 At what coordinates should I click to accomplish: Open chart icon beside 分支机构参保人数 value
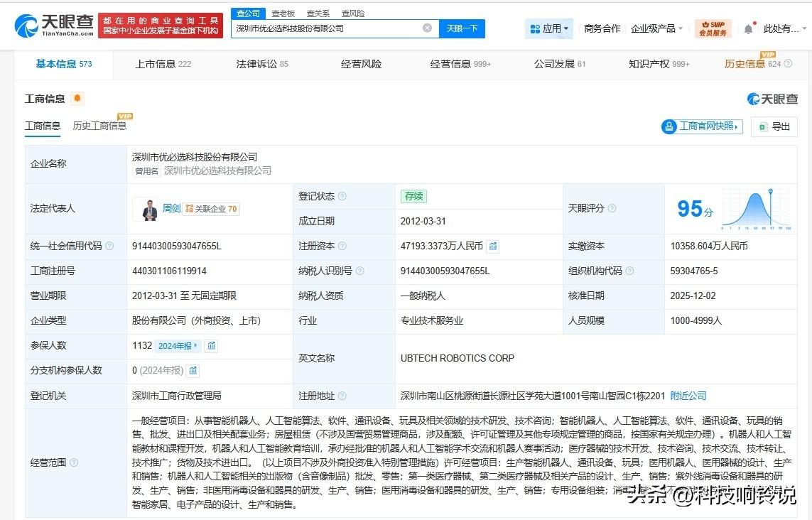(x=193, y=370)
